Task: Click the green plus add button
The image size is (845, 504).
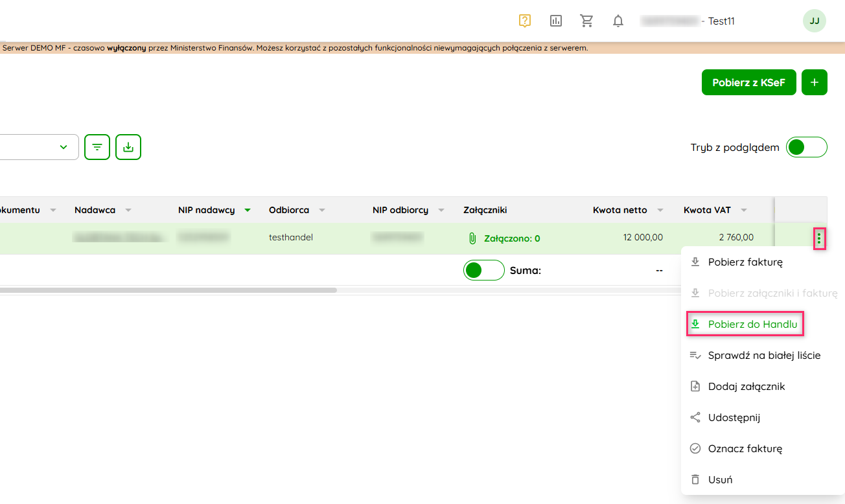Action: click(815, 82)
